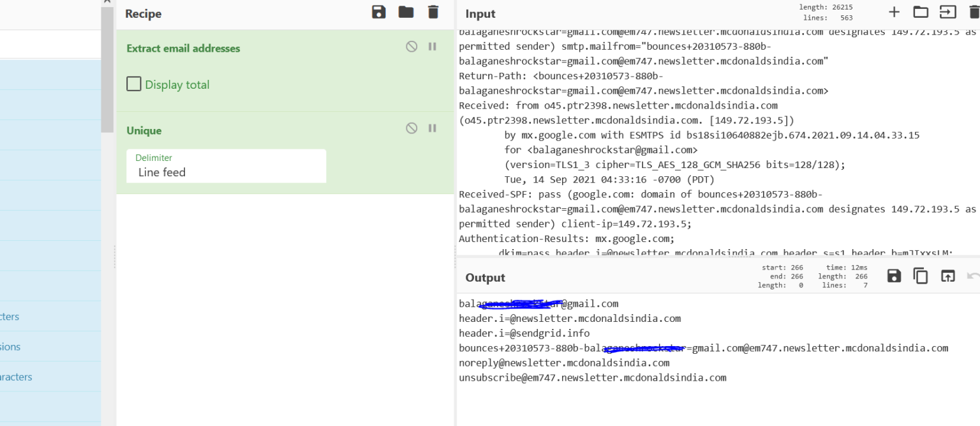The image size is (980, 426).
Task: Clear the recipe with the trash icon
Action: 433,12
